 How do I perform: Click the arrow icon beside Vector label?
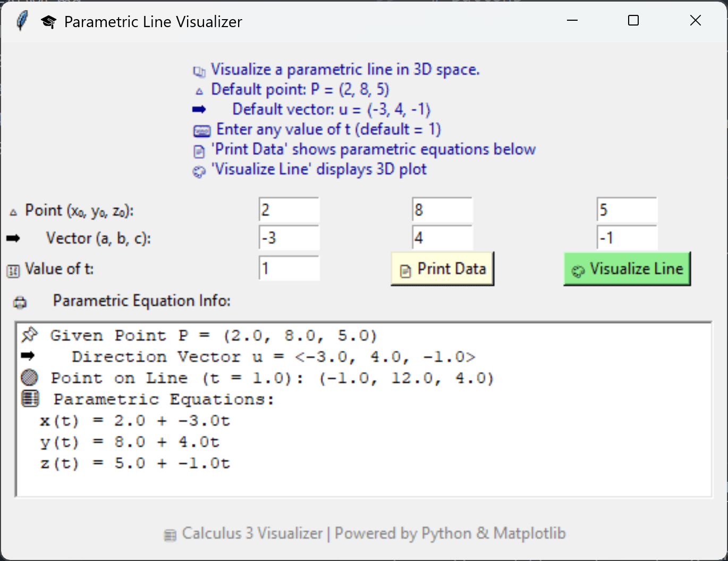13,239
